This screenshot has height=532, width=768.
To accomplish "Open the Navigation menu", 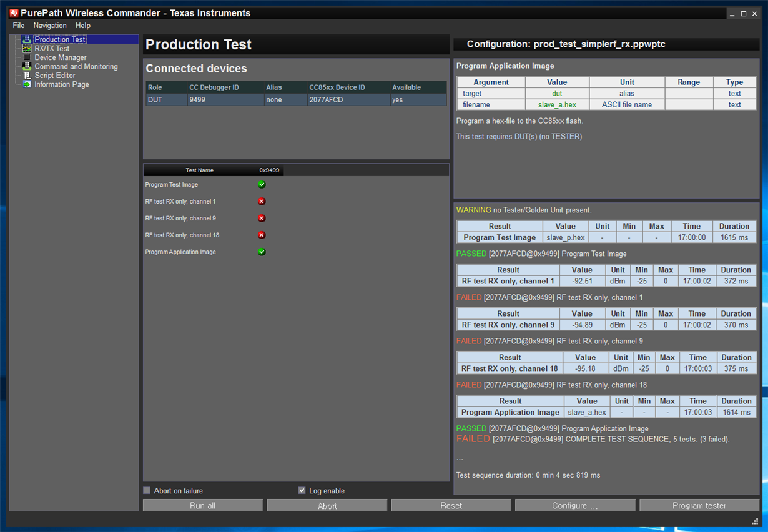I will pyautogui.click(x=50, y=26).
